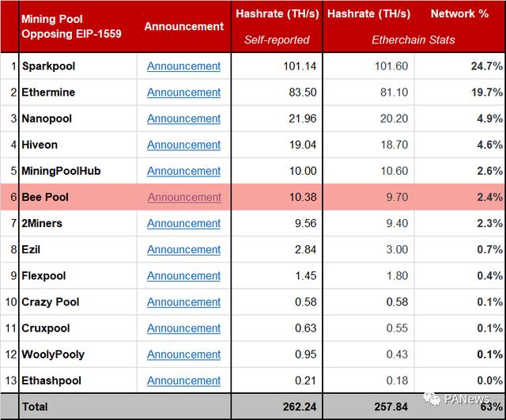Click the self-reported value 1.45
This screenshot has width=506, height=420.
[306, 276]
